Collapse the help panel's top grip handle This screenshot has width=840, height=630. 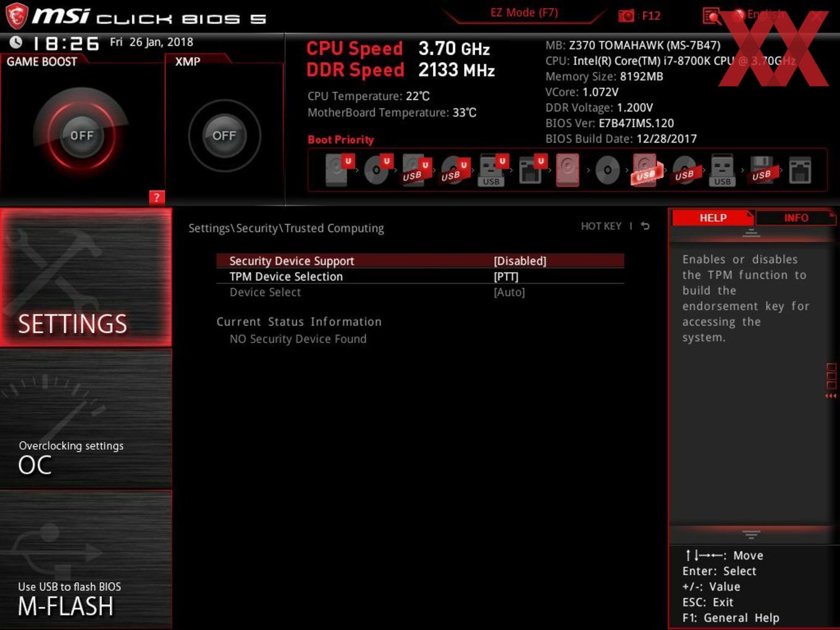pyautogui.click(x=751, y=233)
